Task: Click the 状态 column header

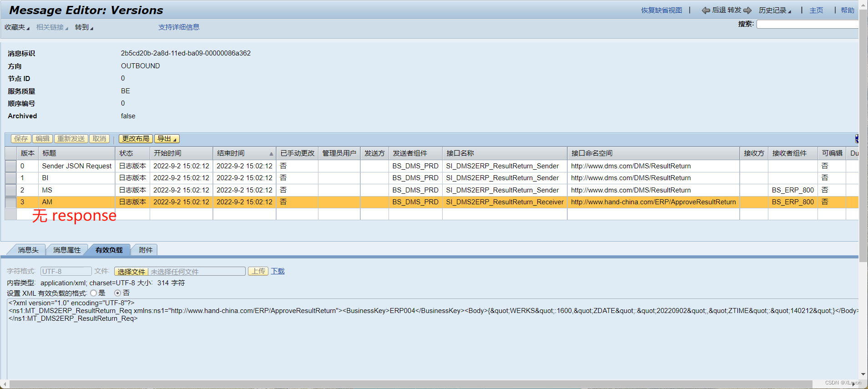Action: click(x=132, y=153)
